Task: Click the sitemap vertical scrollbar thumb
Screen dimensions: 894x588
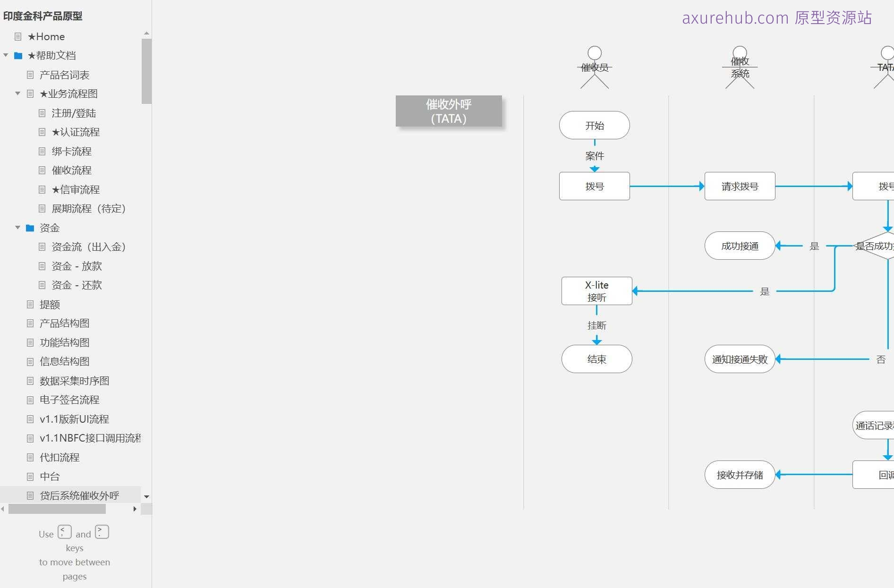Action: (x=146, y=71)
